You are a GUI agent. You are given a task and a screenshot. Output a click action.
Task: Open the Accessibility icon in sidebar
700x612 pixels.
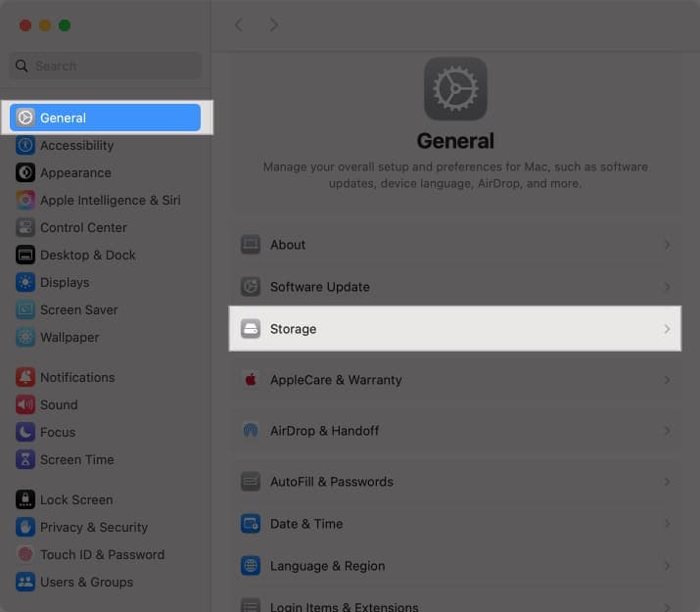tap(25, 145)
